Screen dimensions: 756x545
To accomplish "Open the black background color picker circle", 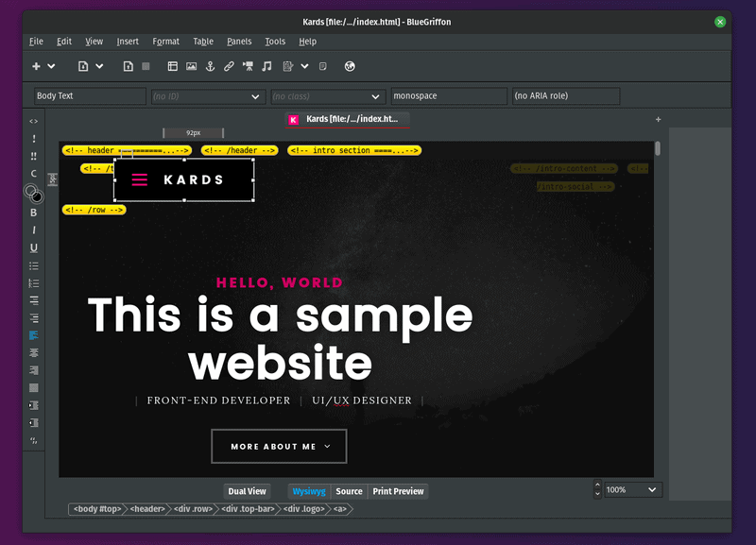I will 37,196.
